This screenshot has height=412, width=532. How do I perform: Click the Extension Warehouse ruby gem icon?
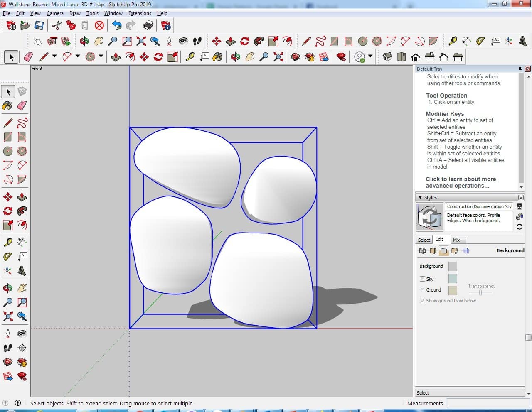tap(341, 57)
